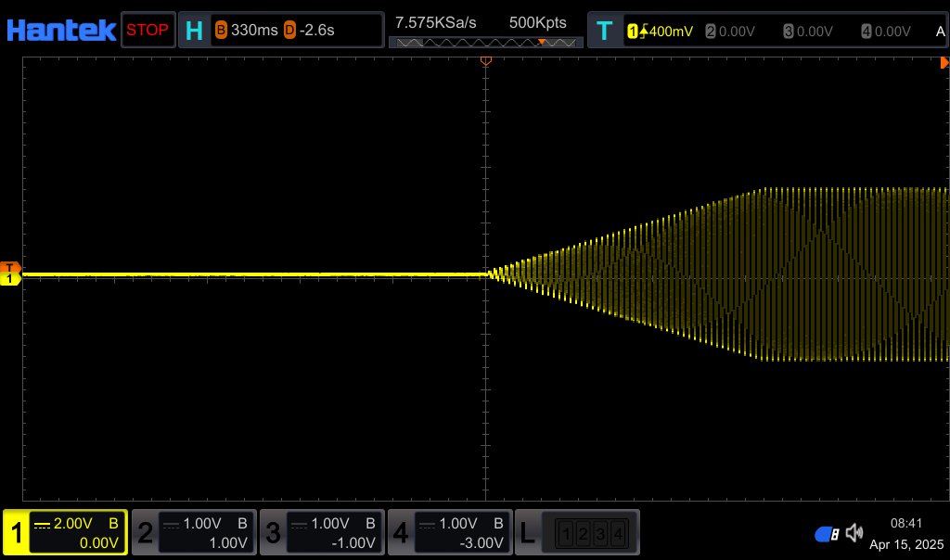
Task: Select trigger source channel 3 indicator
Action: point(808,32)
